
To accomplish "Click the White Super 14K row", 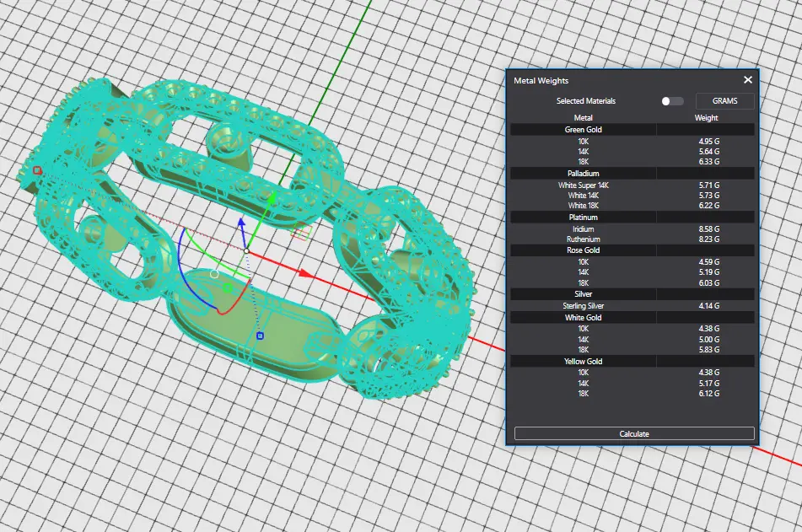I will point(584,185).
